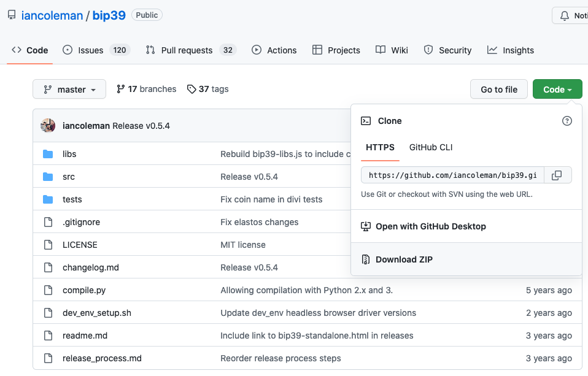Open the dev_env_setup.sh file
Screen dimensions: 588x376
coord(97,313)
